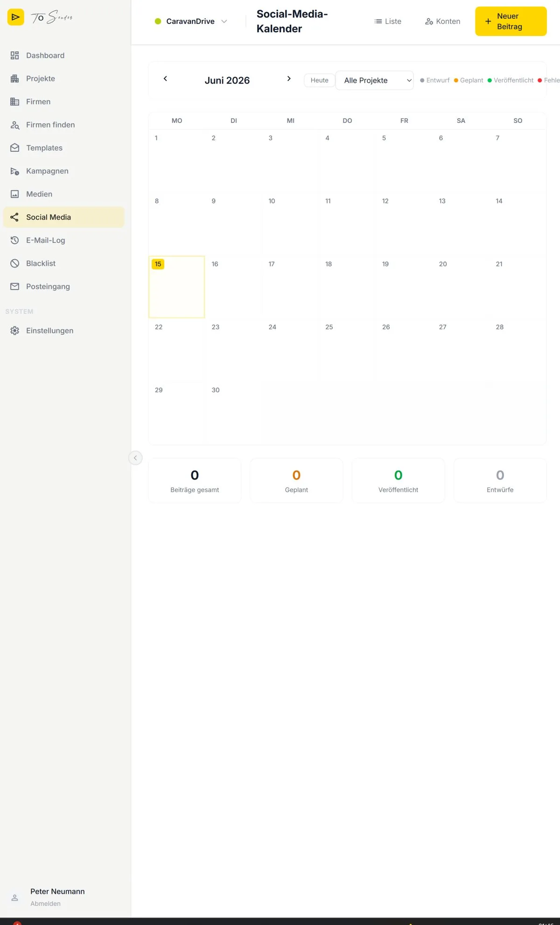Select the highlighted day 15 cell

(177, 287)
